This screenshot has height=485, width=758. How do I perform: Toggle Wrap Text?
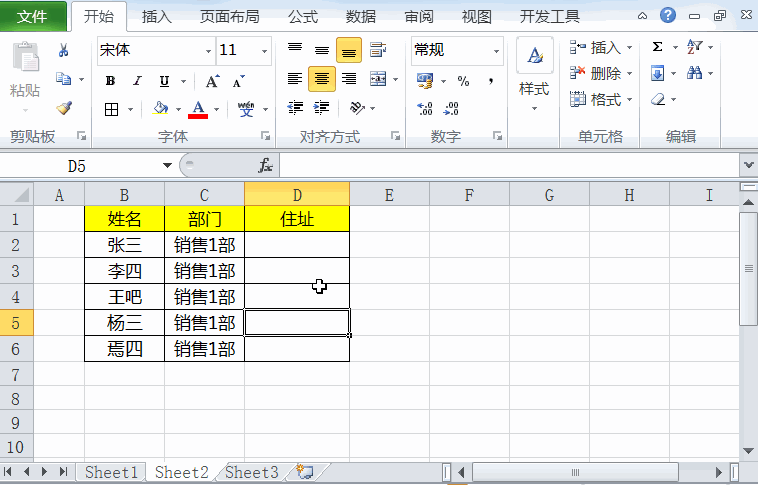(x=378, y=49)
